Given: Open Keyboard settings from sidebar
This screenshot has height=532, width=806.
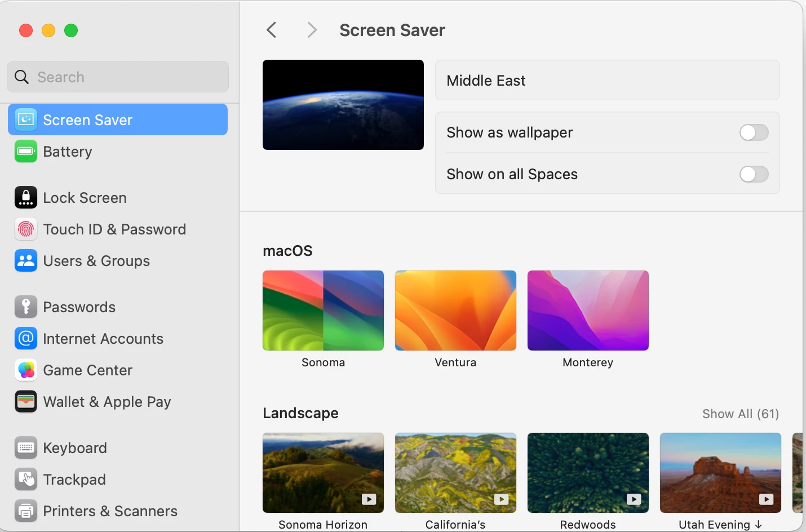Looking at the screenshot, I should [118, 447].
